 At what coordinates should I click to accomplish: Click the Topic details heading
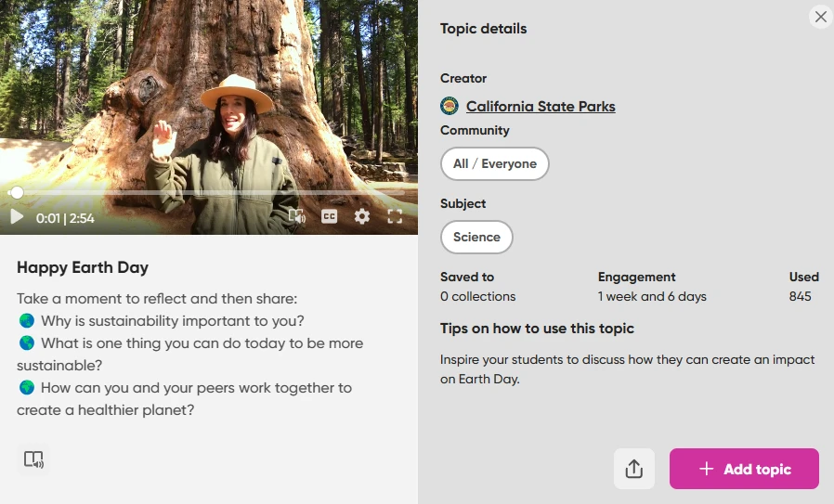pos(484,29)
